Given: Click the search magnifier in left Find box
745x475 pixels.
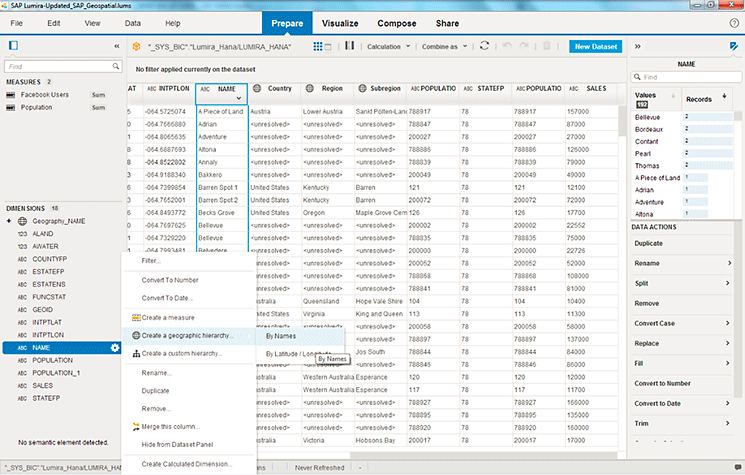Looking at the screenshot, I should click(115, 66).
